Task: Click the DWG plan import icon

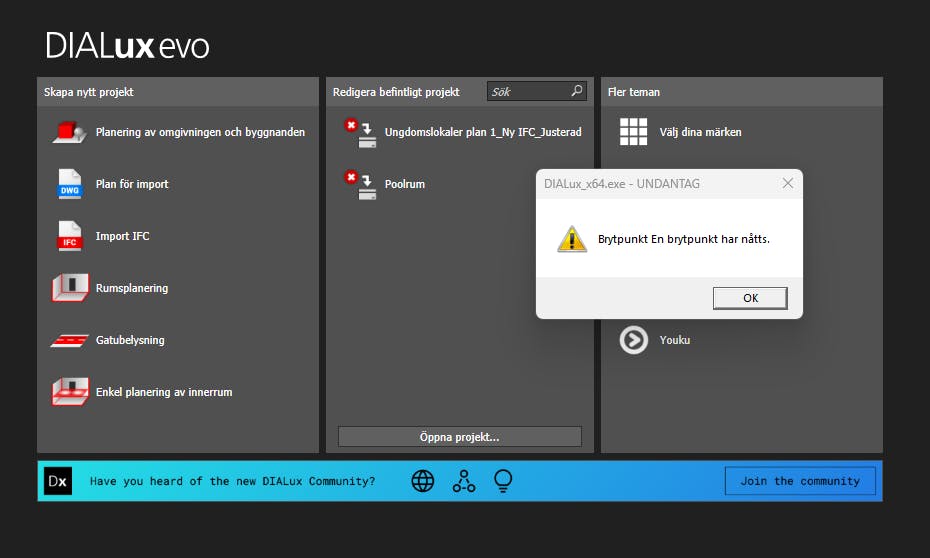Action: point(69,184)
